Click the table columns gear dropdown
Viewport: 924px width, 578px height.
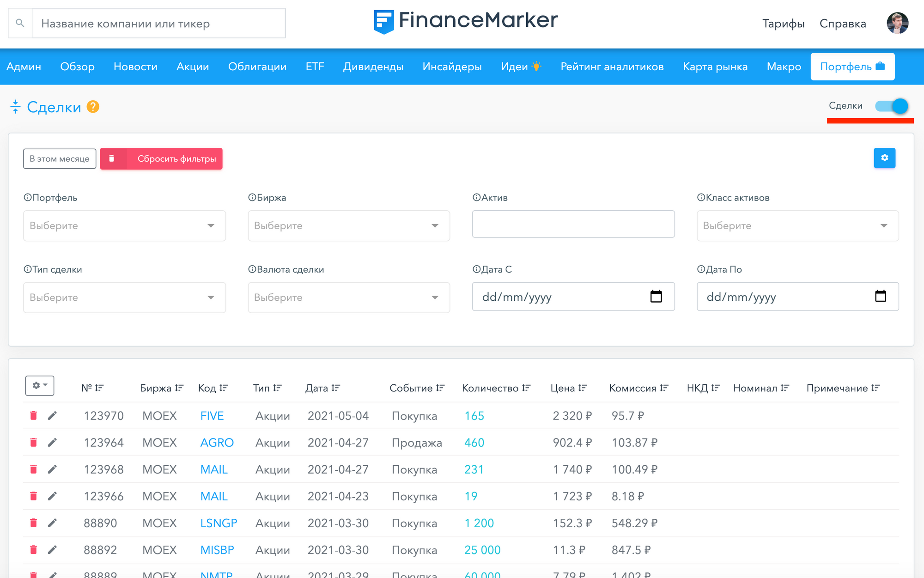(x=40, y=385)
